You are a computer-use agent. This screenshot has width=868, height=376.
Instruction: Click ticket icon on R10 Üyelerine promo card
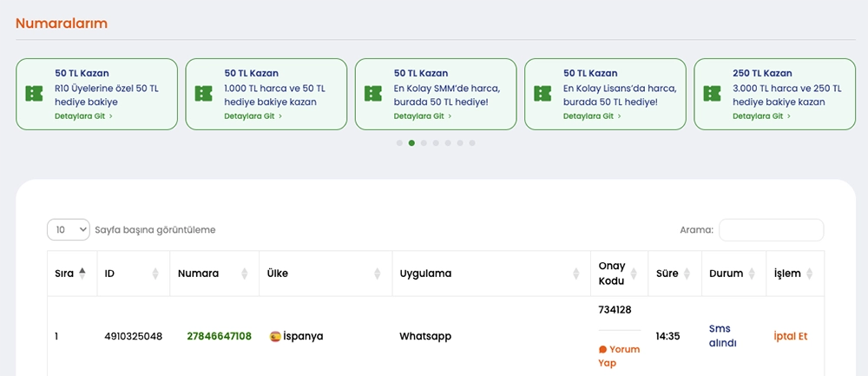(34, 94)
